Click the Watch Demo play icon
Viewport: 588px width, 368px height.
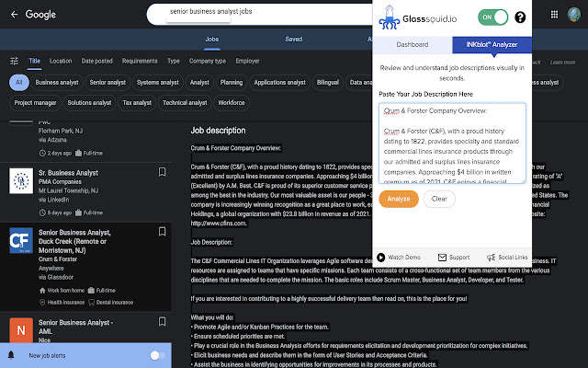(x=381, y=258)
